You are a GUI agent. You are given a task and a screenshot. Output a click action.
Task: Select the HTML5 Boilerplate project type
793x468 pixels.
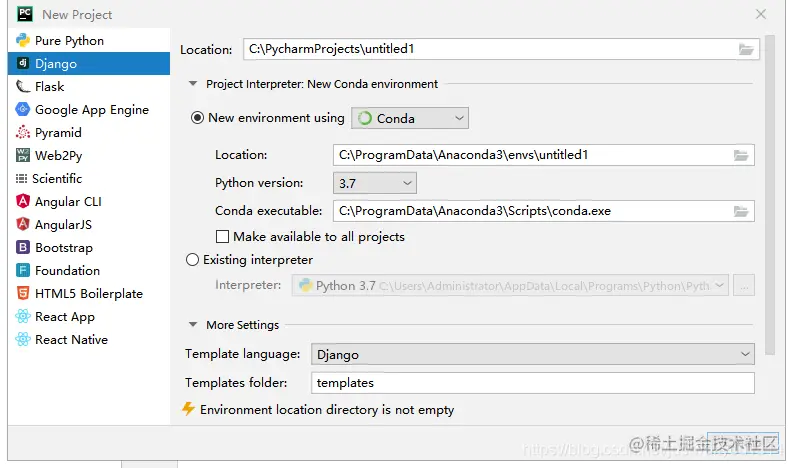point(89,293)
